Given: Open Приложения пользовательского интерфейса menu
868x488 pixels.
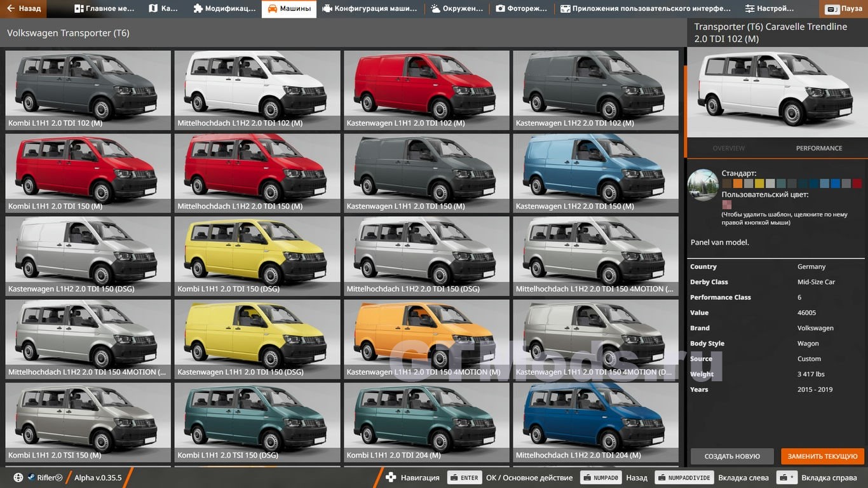Looking at the screenshot, I should coord(645,9).
